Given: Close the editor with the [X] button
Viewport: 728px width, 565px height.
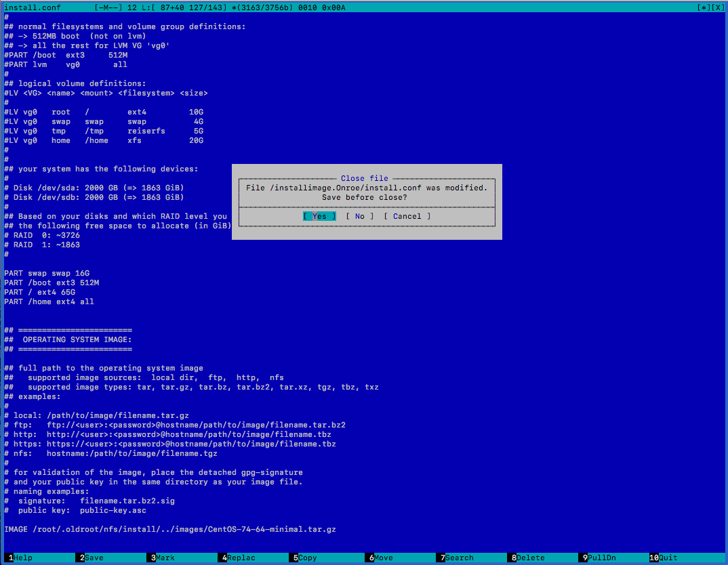Looking at the screenshot, I should (x=717, y=7).
